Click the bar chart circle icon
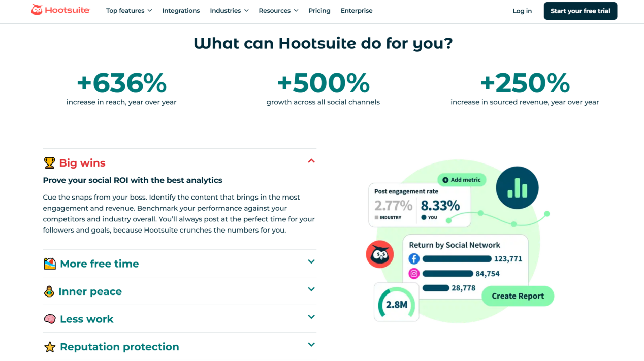The width and height of the screenshot is (644, 361). (x=517, y=188)
